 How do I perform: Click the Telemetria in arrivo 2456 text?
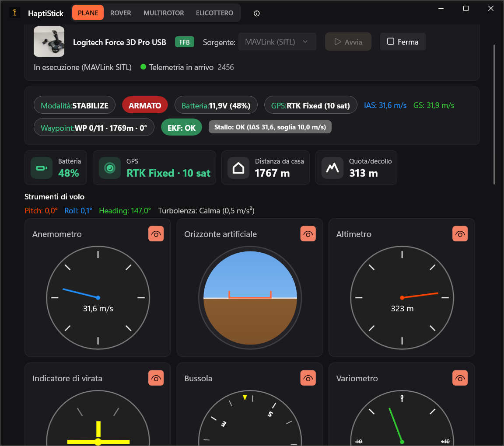coord(191,67)
